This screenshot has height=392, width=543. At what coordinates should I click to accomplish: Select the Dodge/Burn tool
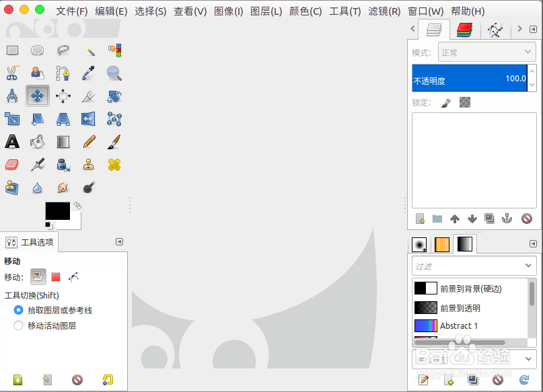(89, 188)
